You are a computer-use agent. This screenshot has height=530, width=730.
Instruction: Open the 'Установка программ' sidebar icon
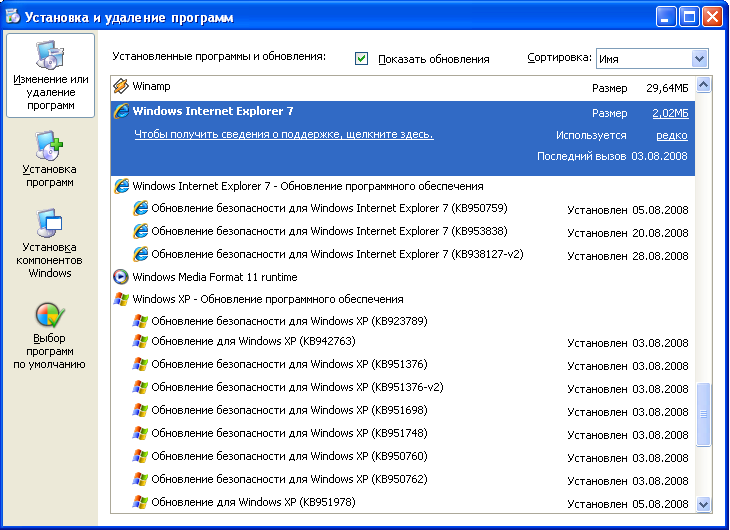coord(49,148)
